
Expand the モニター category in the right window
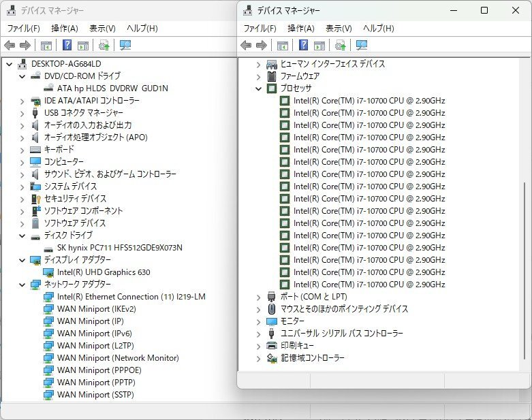(259, 321)
